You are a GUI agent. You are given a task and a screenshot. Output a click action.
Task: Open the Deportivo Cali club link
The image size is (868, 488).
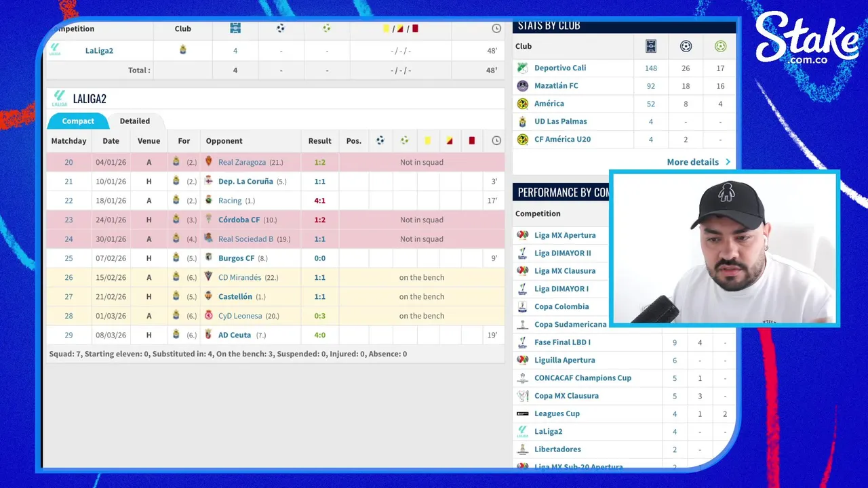point(560,68)
